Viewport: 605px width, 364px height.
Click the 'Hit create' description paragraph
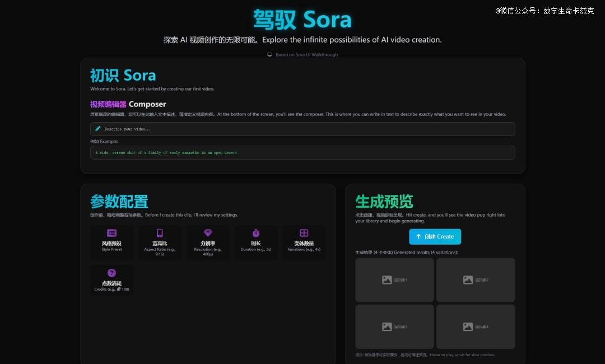(430, 218)
